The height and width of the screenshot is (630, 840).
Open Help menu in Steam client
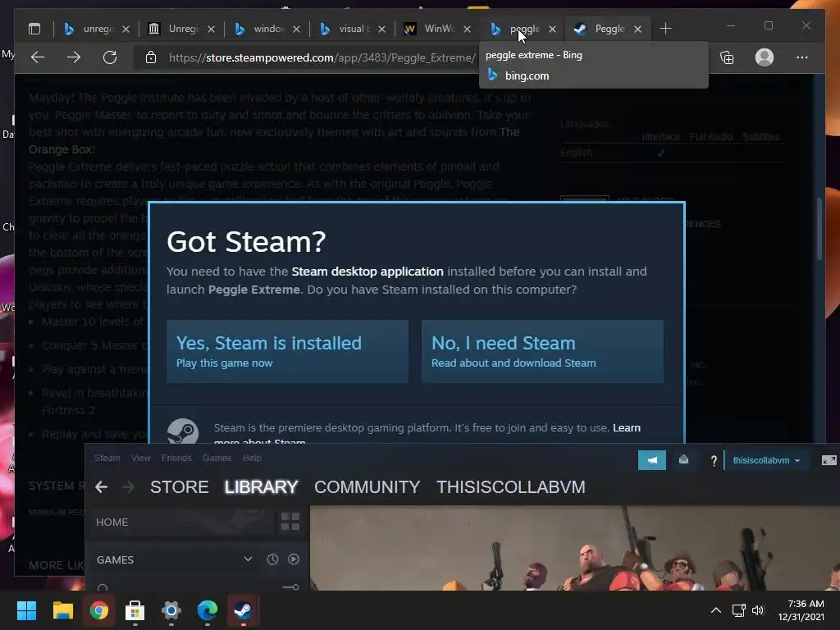252,458
